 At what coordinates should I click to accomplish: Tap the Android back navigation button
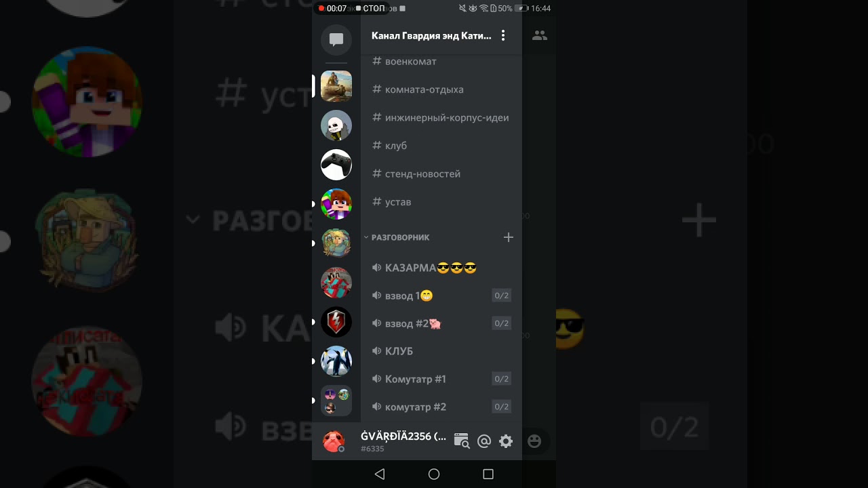(x=380, y=474)
